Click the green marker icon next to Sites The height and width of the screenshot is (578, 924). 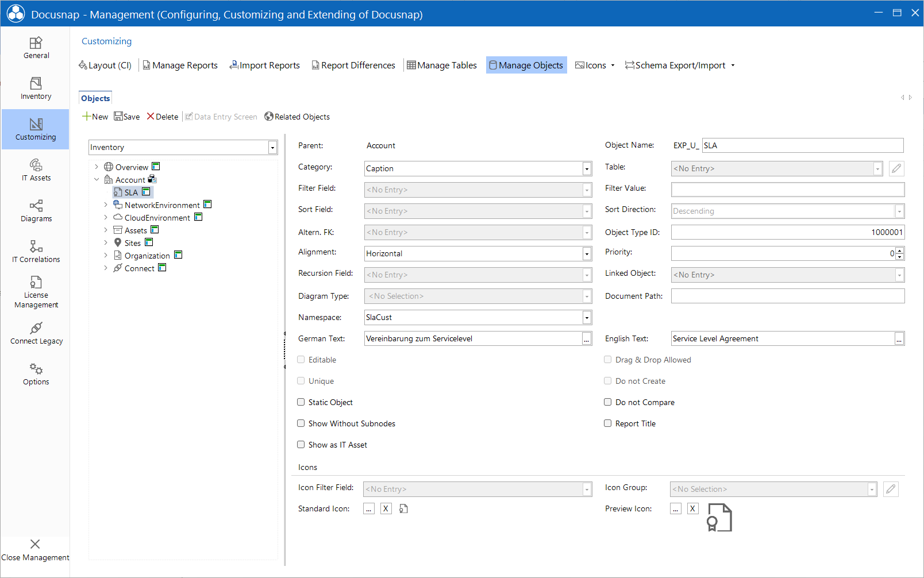click(x=149, y=242)
